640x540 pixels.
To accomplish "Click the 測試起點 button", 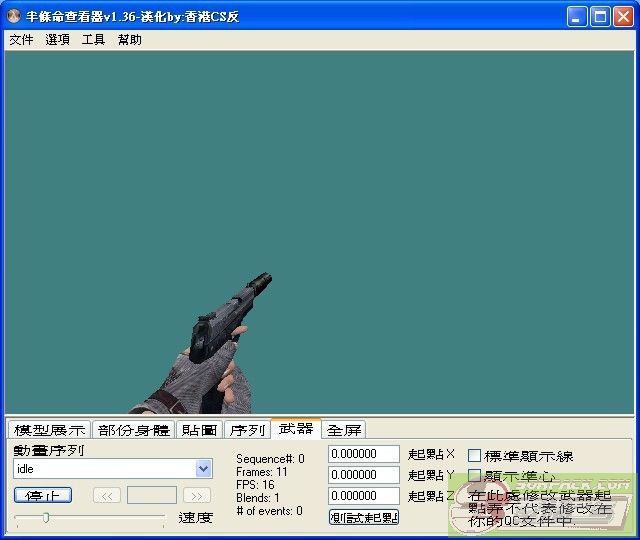I will (x=364, y=517).
